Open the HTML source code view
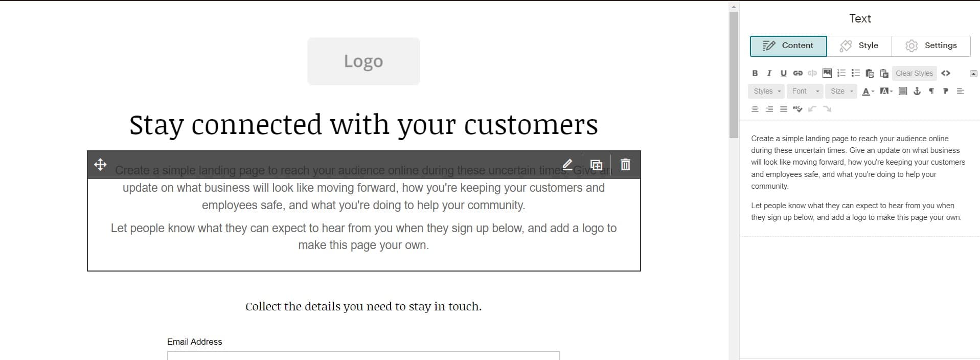Screen dimensions: 980x360 (x=946, y=73)
